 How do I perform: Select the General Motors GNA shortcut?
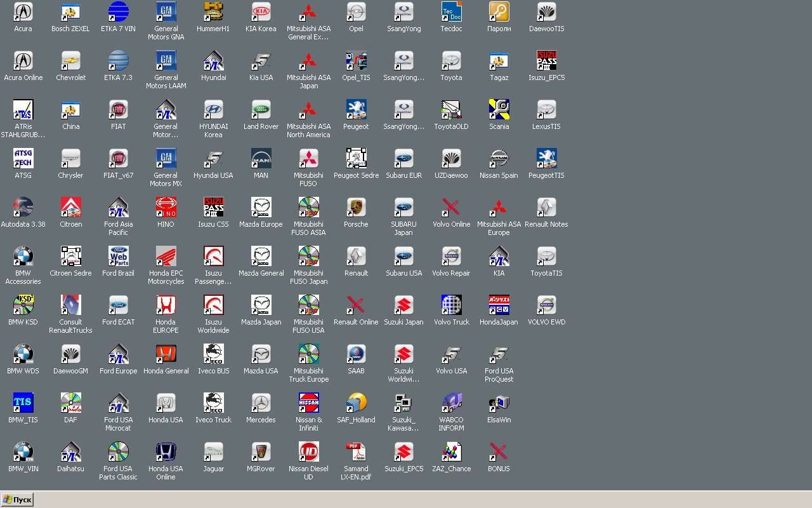coord(166,11)
